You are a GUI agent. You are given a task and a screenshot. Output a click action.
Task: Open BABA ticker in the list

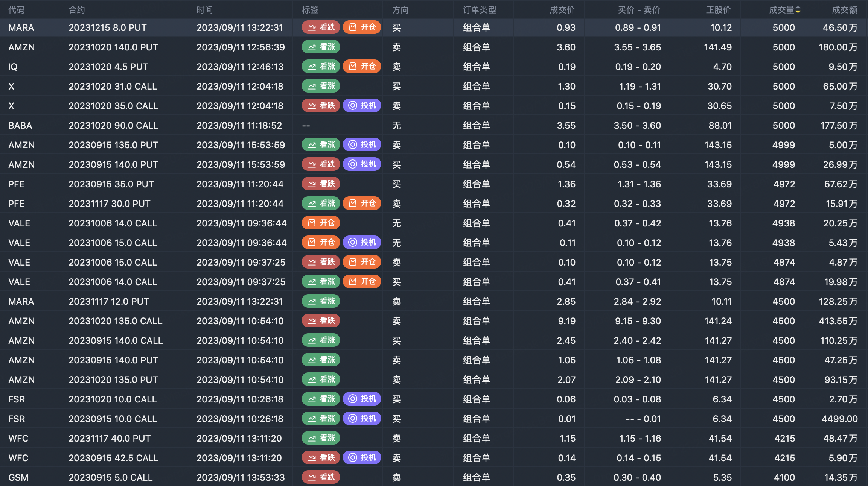(20, 125)
